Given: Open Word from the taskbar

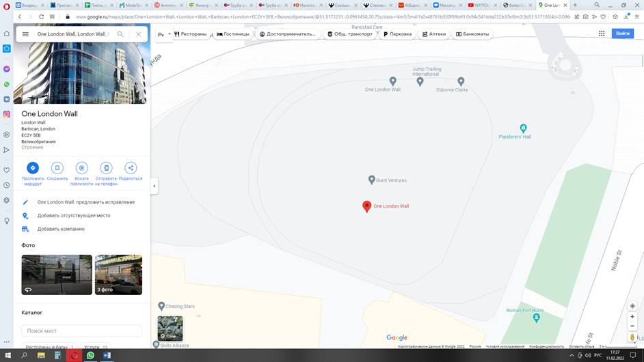Looking at the screenshot, I should click(x=107, y=355).
